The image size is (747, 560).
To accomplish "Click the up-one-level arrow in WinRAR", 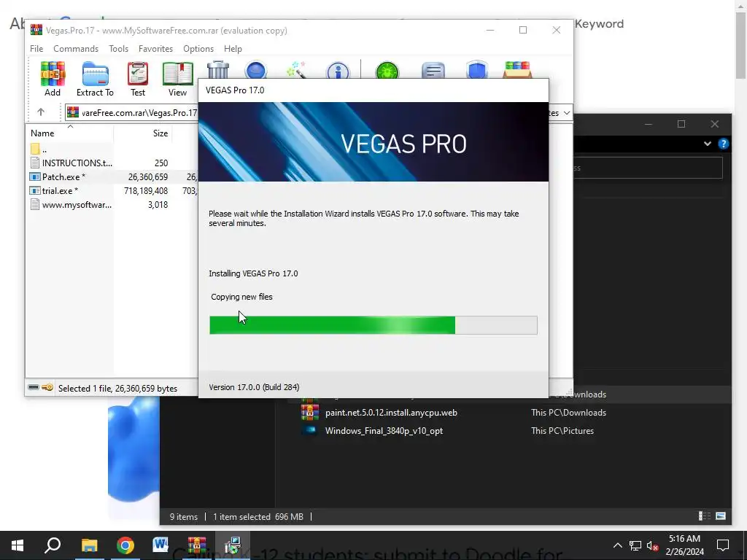I will [x=41, y=112].
